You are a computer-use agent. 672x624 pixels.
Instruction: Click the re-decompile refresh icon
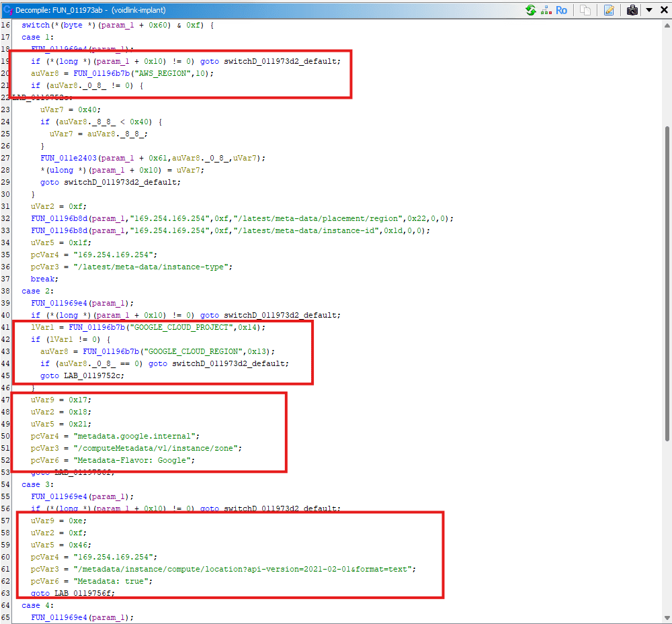531,9
